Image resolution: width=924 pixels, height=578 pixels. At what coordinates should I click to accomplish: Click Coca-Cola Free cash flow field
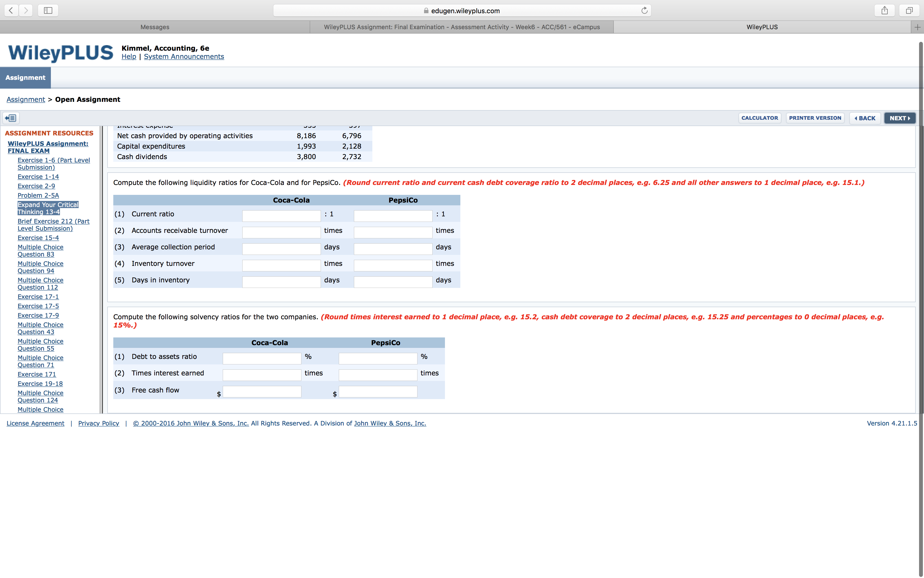tap(262, 392)
